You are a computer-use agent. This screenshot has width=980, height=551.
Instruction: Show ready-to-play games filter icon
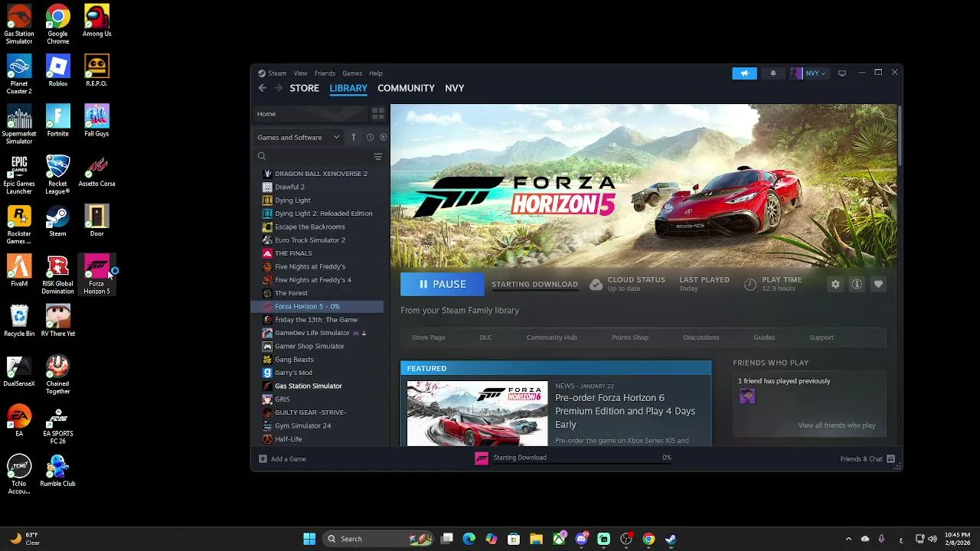tap(383, 138)
